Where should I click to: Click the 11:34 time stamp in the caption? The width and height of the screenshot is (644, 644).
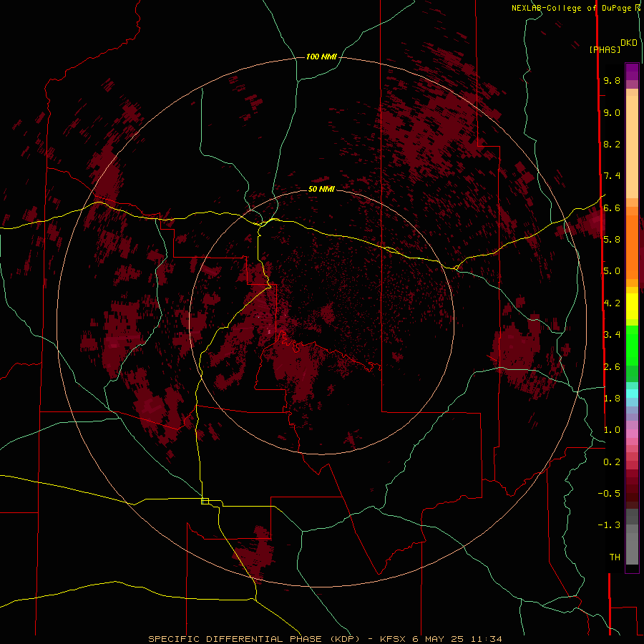(x=486, y=639)
